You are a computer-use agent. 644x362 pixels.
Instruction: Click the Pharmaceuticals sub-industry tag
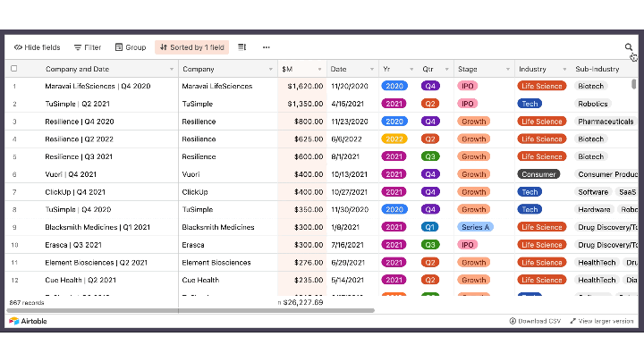606,122
